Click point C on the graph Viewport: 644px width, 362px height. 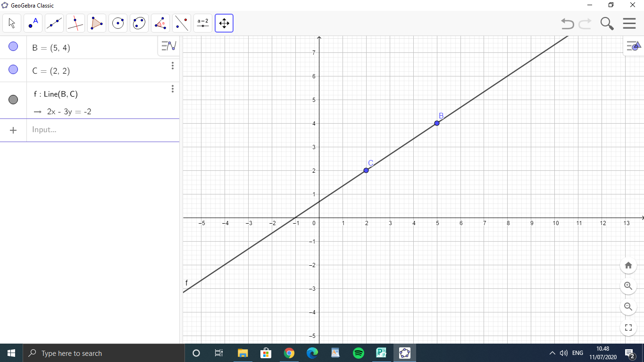366,170
